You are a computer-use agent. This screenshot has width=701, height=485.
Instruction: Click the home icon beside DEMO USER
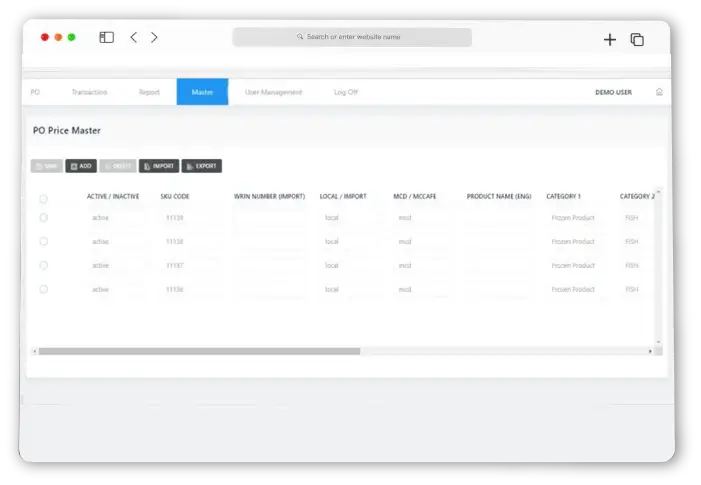[658, 92]
